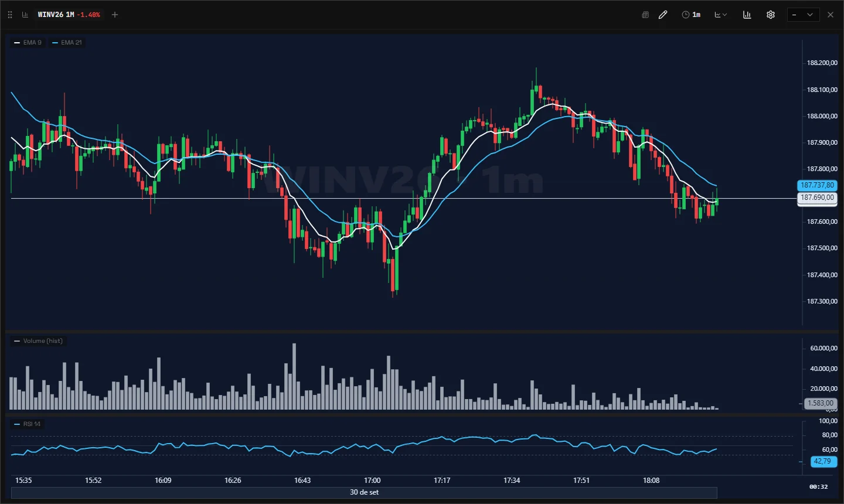Click the 30 de set date scrollbar

[x=364, y=492]
